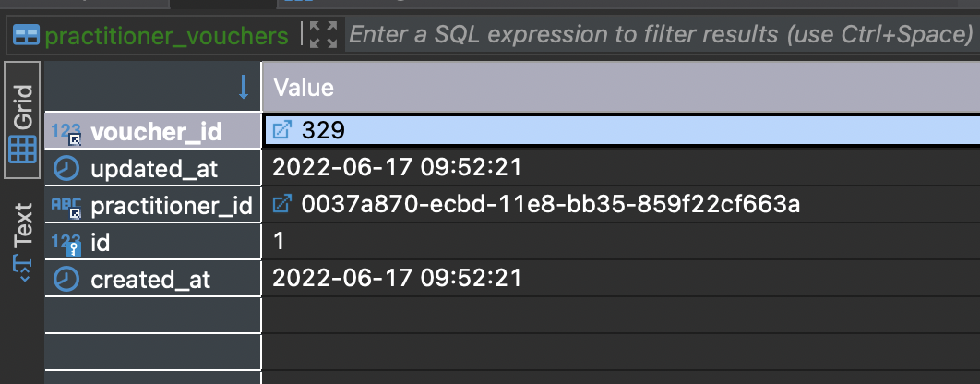Screen dimensions: 980x384
Task: Open the practitioner_id foreign key link icon
Action: (282, 203)
